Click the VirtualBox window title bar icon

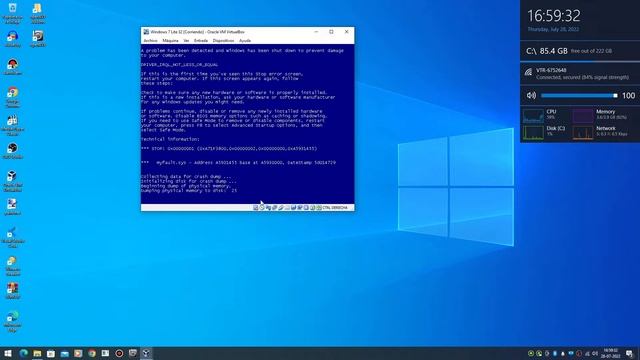pos(146,32)
